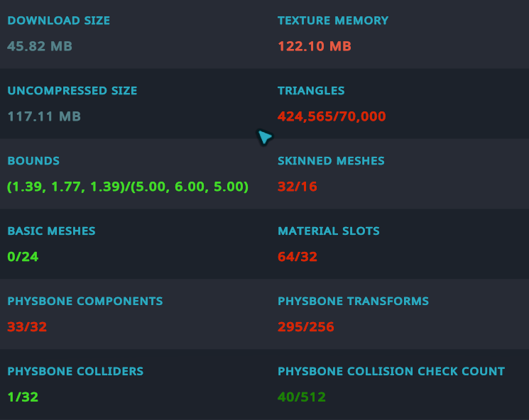Select the 424,565/70,000 triangles count

(x=332, y=116)
